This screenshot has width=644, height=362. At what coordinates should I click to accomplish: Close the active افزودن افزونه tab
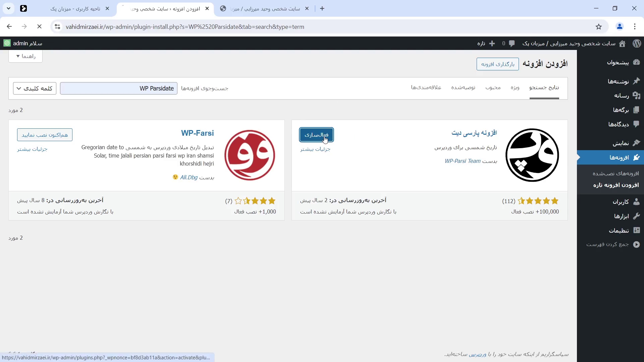point(207,9)
